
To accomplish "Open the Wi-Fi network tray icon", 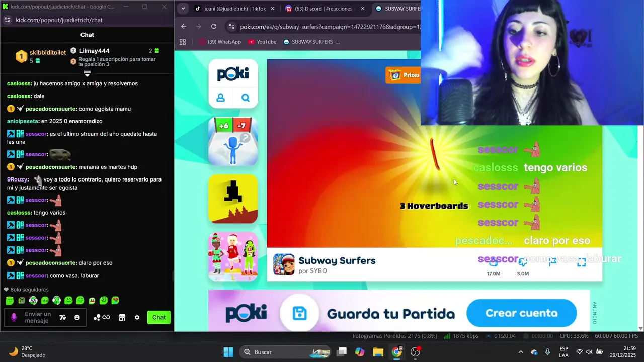I will coord(579,352).
